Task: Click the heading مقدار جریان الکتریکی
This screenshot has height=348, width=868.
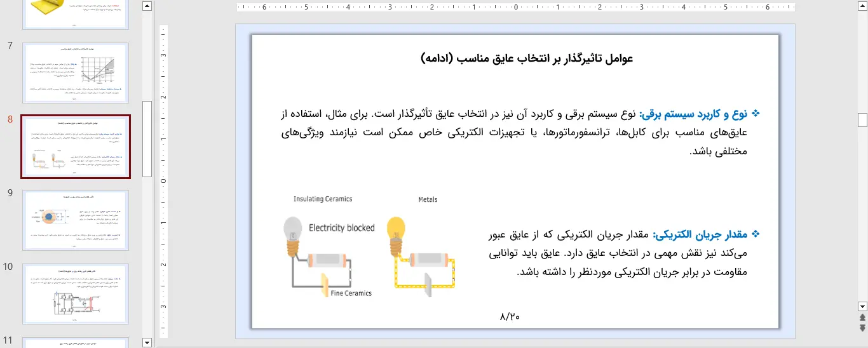Action: coord(701,235)
